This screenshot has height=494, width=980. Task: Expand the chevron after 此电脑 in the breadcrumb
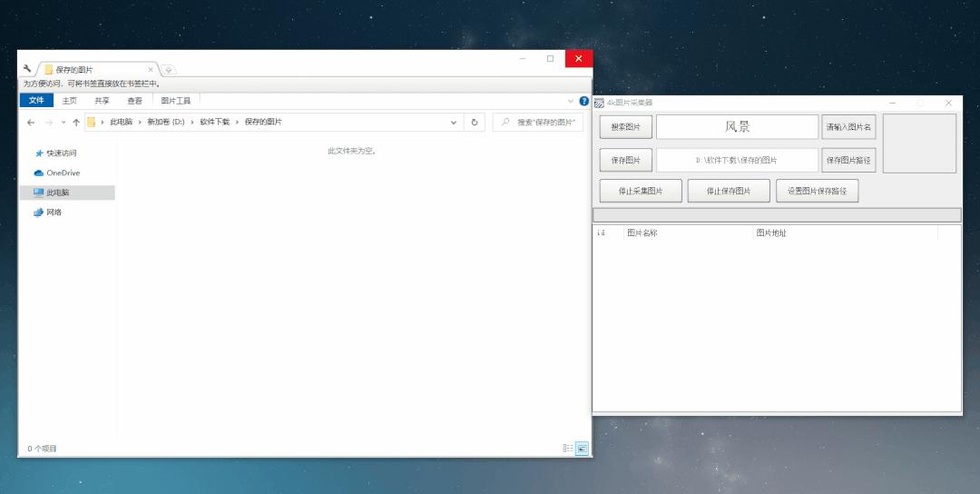140,122
